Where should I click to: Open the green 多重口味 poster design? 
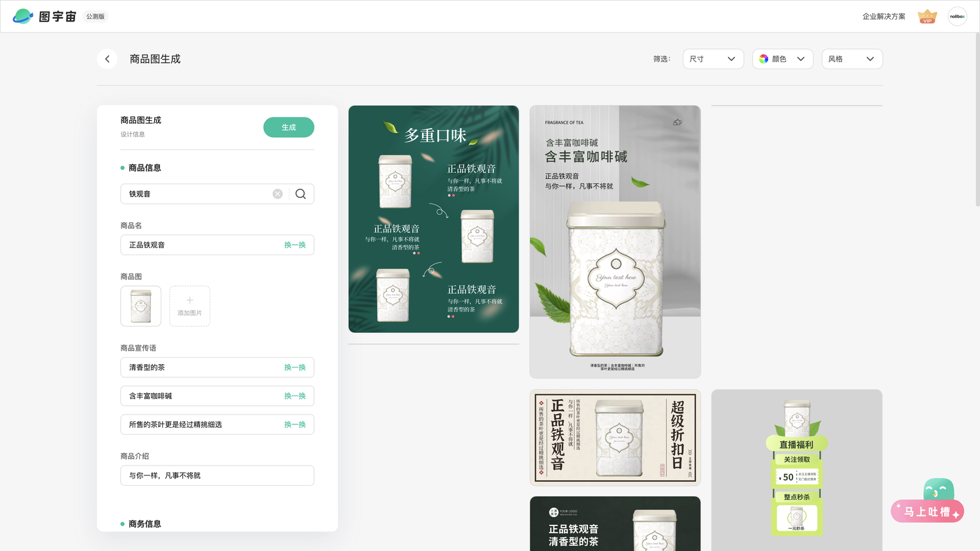pos(434,219)
